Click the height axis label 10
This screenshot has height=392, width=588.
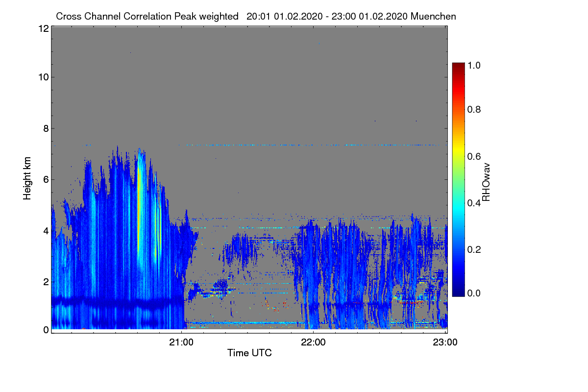coord(43,77)
